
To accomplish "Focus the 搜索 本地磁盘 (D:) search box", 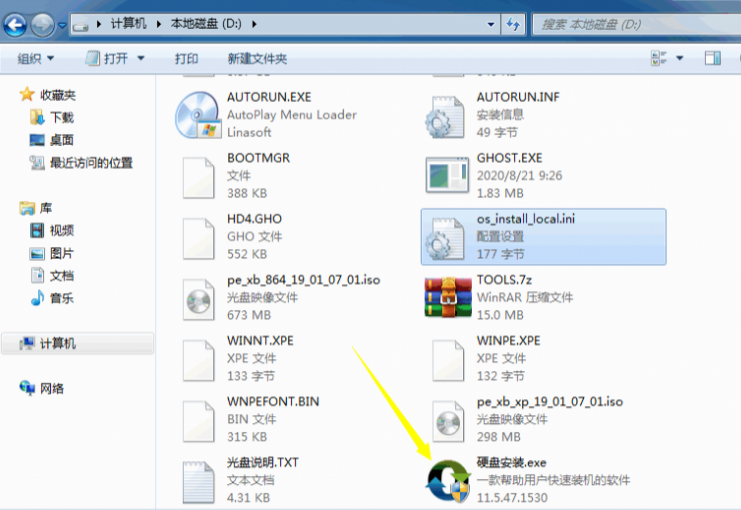I will (637, 24).
